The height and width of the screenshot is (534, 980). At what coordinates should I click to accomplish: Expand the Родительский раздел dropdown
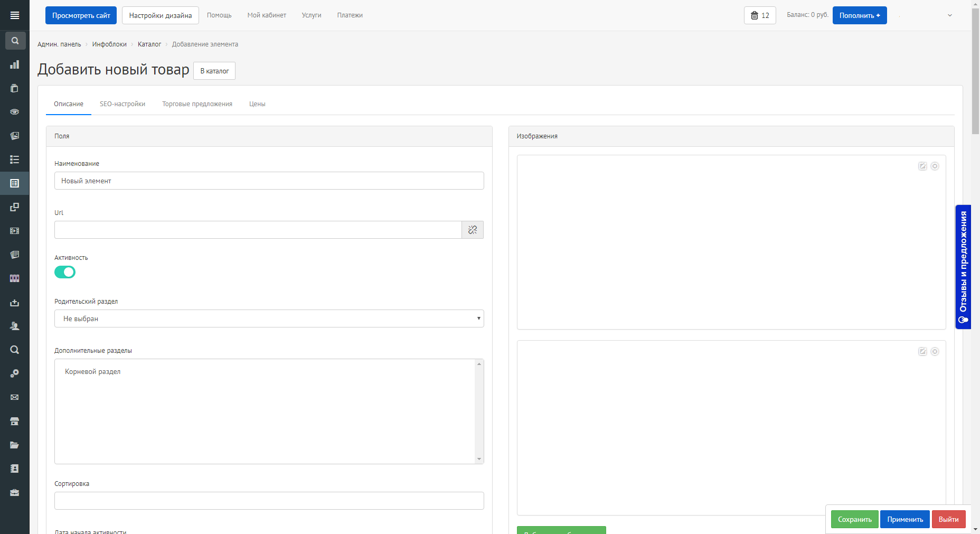(269, 318)
